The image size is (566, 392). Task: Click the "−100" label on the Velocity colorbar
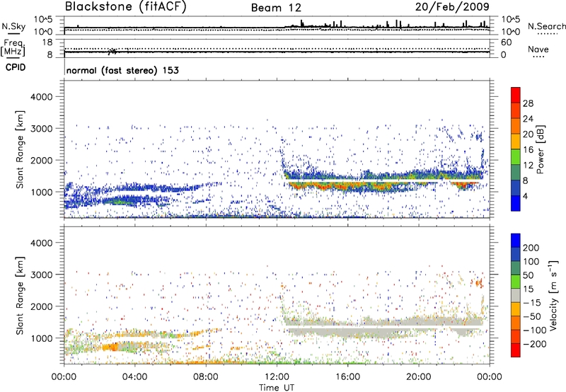coord(535,330)
